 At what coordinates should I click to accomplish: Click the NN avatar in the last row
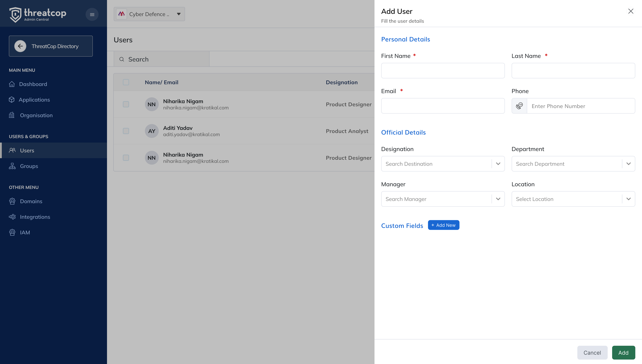tap(152, 158)
